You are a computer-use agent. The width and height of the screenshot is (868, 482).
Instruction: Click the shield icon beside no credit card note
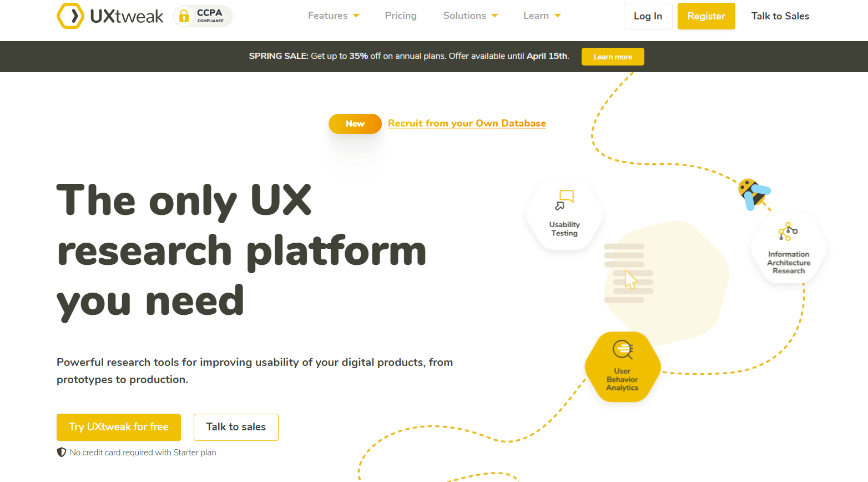[62, 453]
